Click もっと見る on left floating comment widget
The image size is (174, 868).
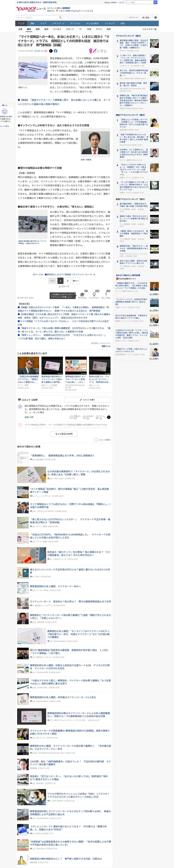[5, 126]
